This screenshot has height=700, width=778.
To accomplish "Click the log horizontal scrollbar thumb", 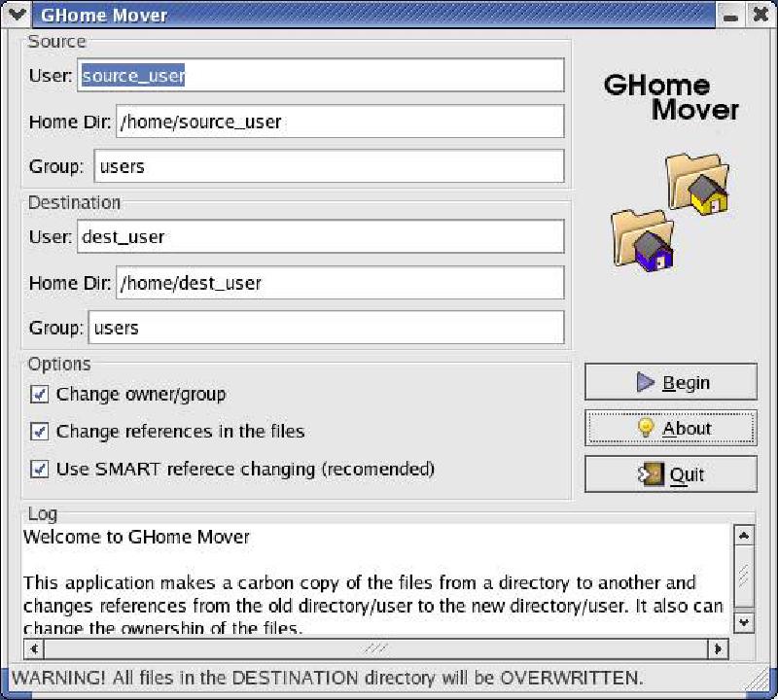I will [375, 648].
